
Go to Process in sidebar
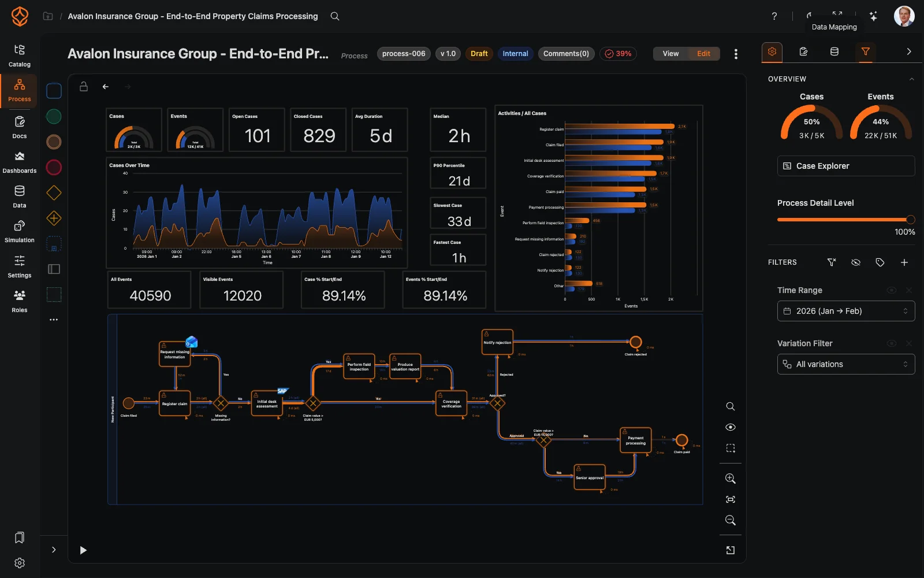pyautogui.click(x=19, y=91)
